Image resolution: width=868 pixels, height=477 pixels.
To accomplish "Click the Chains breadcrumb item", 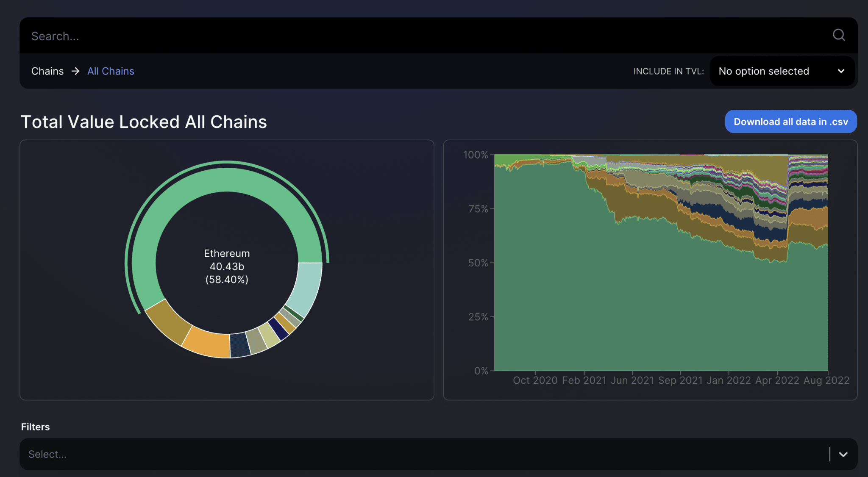I will click(47, 71).
